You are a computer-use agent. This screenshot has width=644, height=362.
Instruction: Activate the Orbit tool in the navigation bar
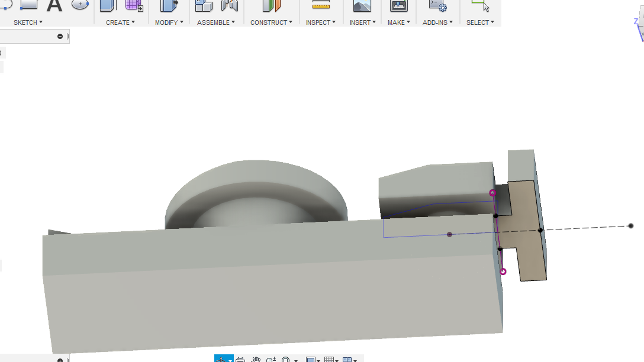221,359
